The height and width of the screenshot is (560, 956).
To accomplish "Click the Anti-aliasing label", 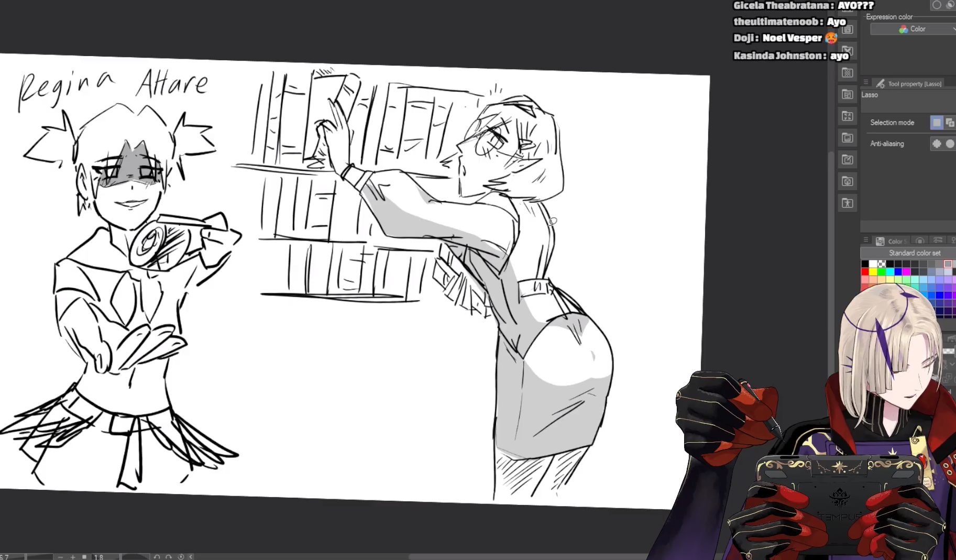I will (x=887, y=144).
